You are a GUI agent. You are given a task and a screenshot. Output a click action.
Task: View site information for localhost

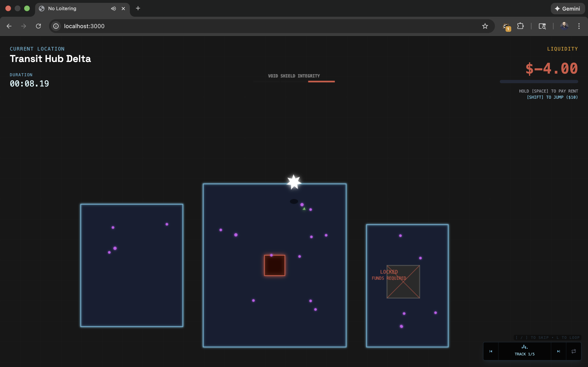[56, 26]
